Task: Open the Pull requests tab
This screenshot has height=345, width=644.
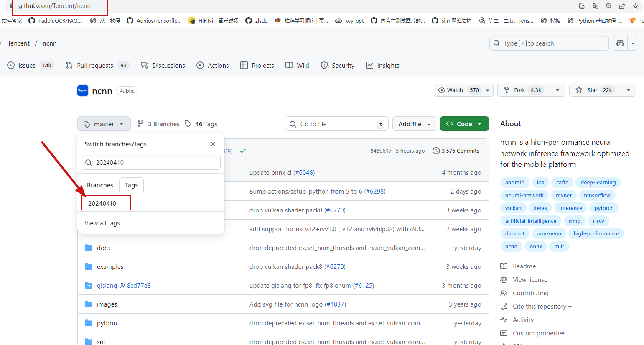Action: 97,65
